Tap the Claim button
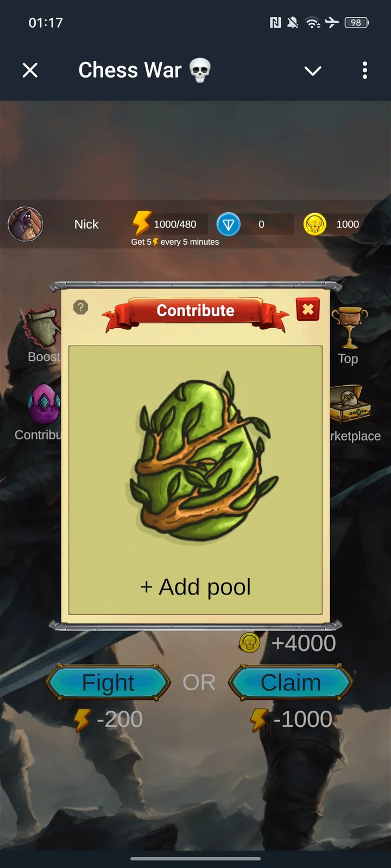 291,682
